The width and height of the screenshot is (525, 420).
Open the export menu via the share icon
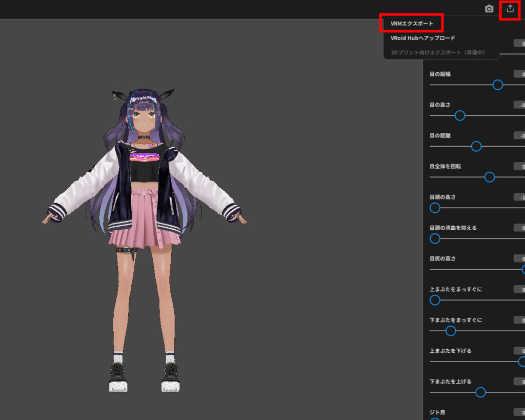click(510, 9)
